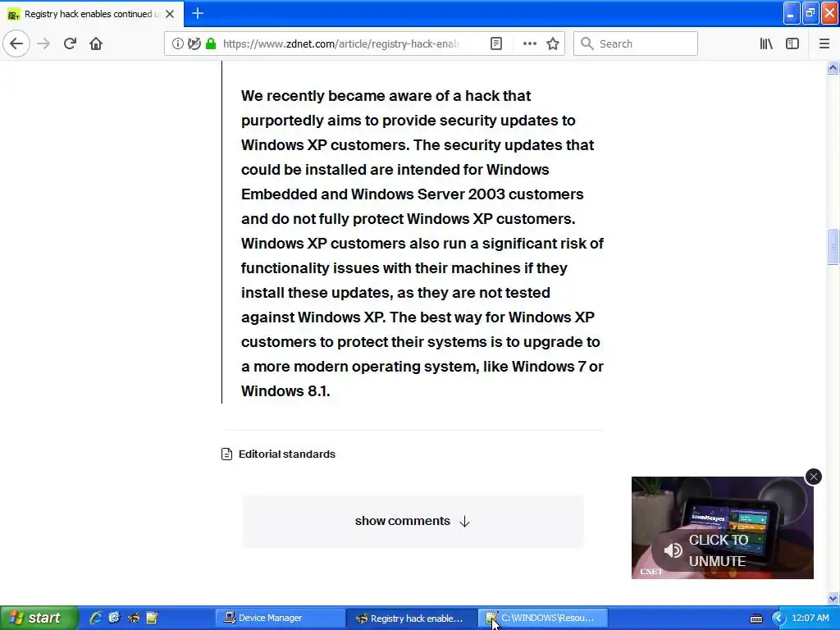Open the Windows XP start menu
Screen dimensions: 840x630
coord(39,618)
